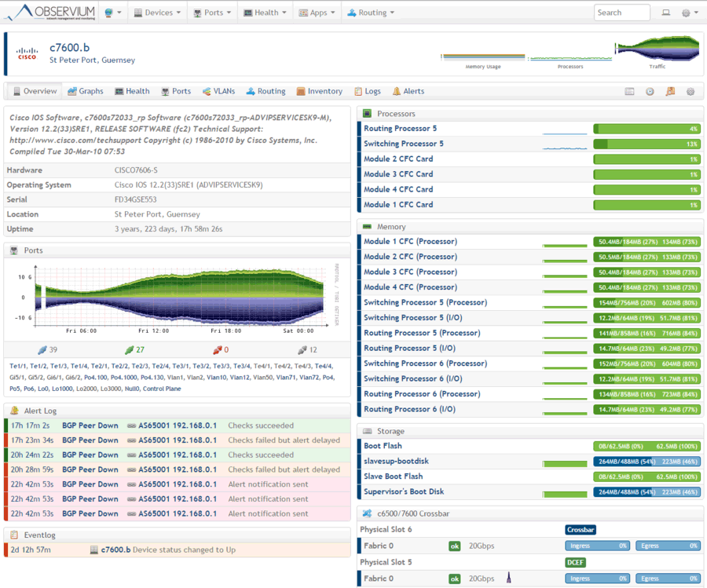Switch to the device Routing tab
707x588 pixels.
pyautogui.click(x=266, y=91)
